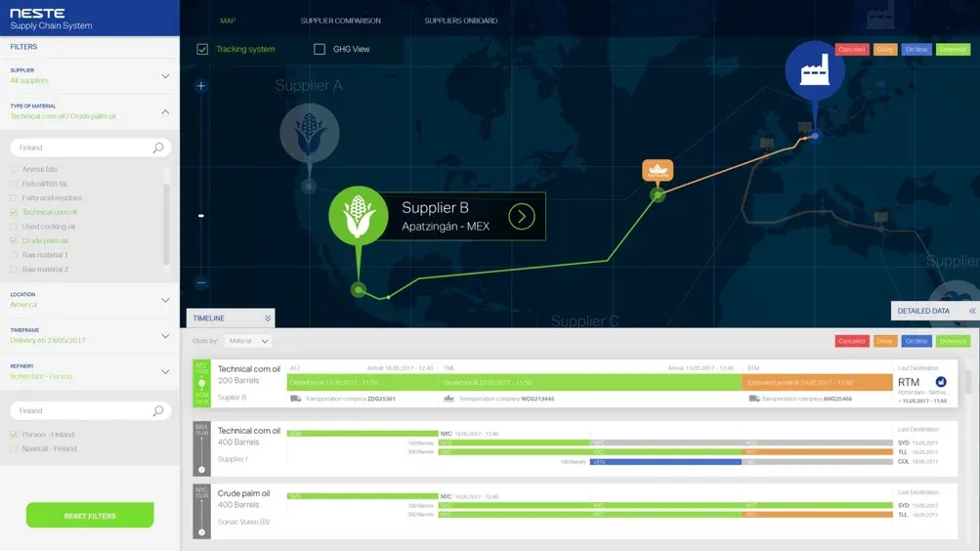Click the map On time status button
980x551 pixels.
916,50
